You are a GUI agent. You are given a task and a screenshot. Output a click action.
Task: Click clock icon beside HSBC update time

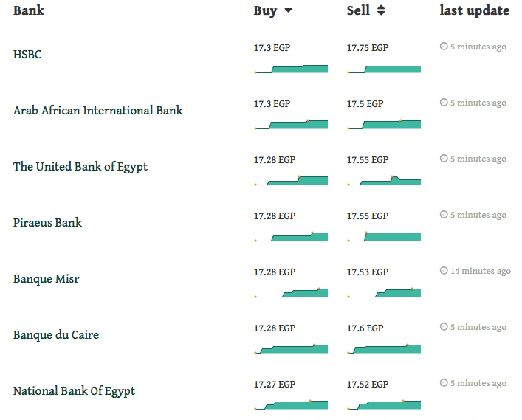pyautogui.click(x=444, y=47)
